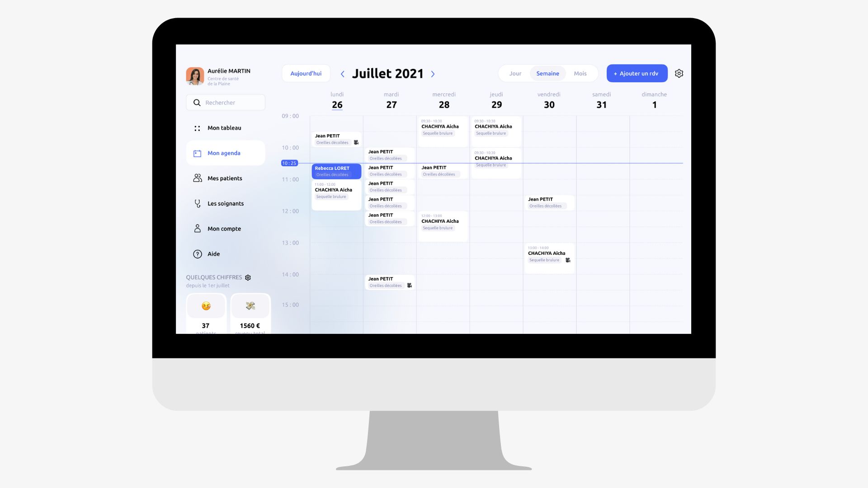
Task: Switch to Mois view
Action: 580,73
